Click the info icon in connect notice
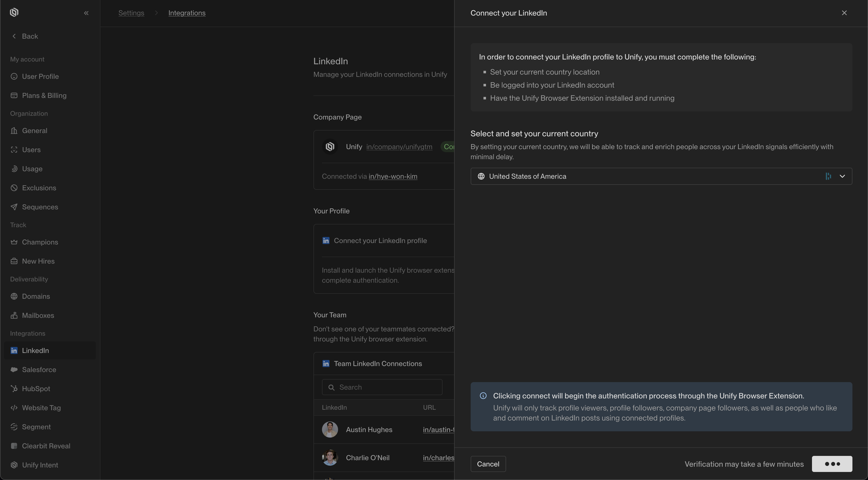This screenshot has width=868, height=480. click(483, 396)
